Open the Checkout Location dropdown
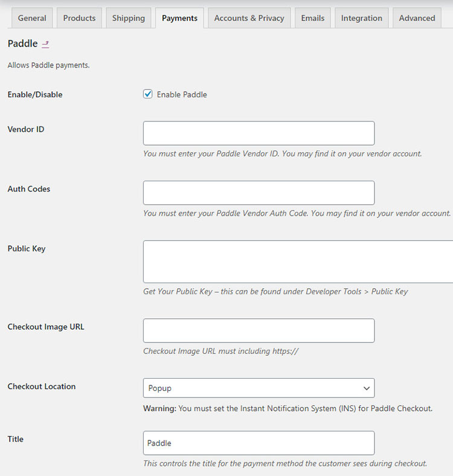The width and height of the screenshot is (453, 476). 259,388
